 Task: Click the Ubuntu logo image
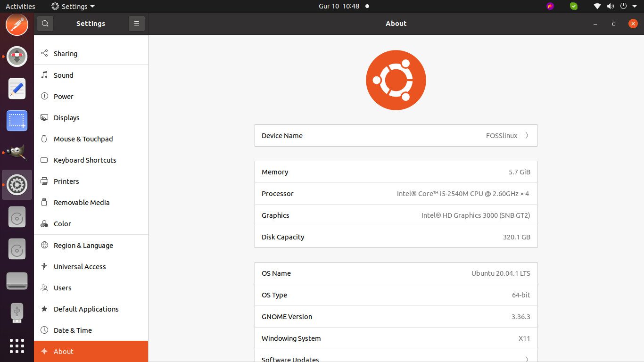pyautogui.click(x=396, y=80)
